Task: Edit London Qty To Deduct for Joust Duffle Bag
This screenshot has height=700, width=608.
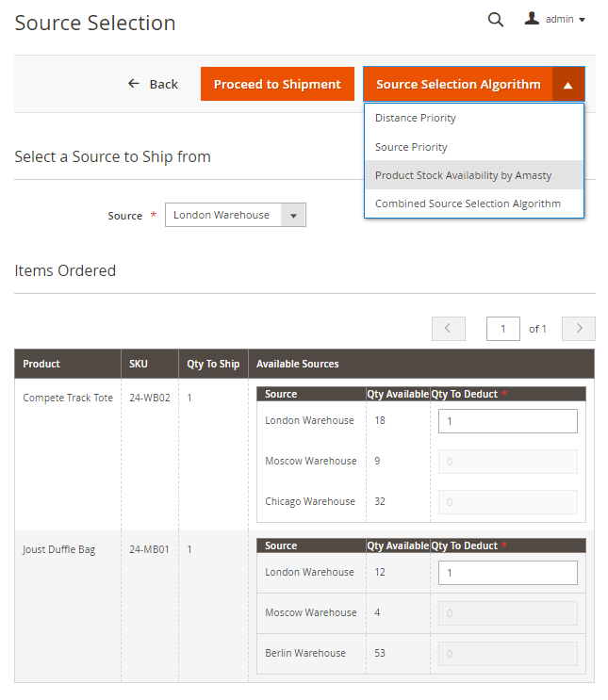Action: (507, 573)
